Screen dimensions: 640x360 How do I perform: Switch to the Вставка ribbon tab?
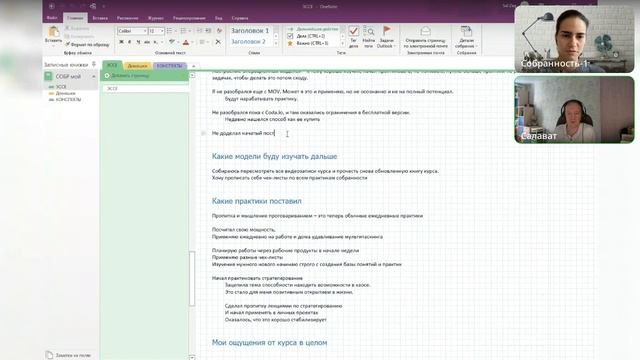click(x=100, y=18)
